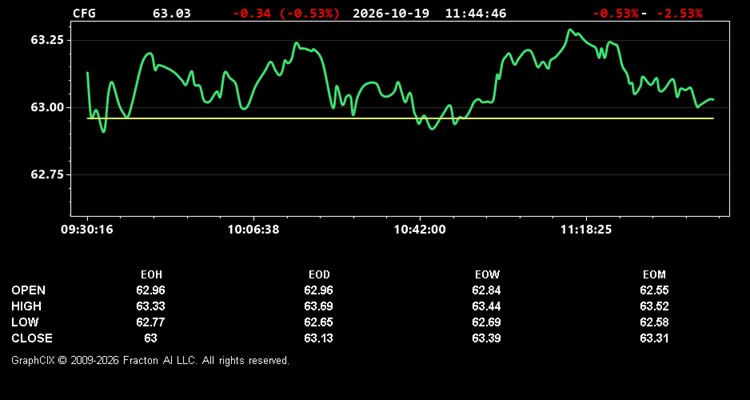Click the yellow open-price reference line
The width and height of the screenshot is (750, 400).
point(400,118)
